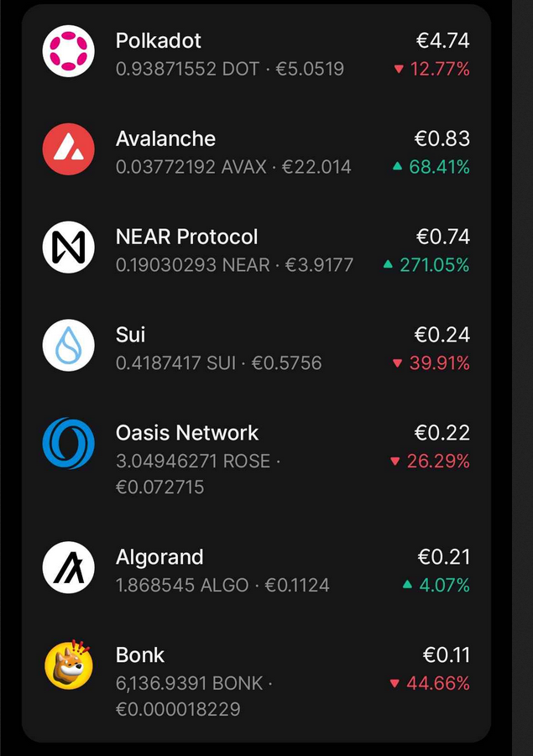Tap the Algorand logo icon
Viewport: 533px width, 756px height.
coord(69,567)
